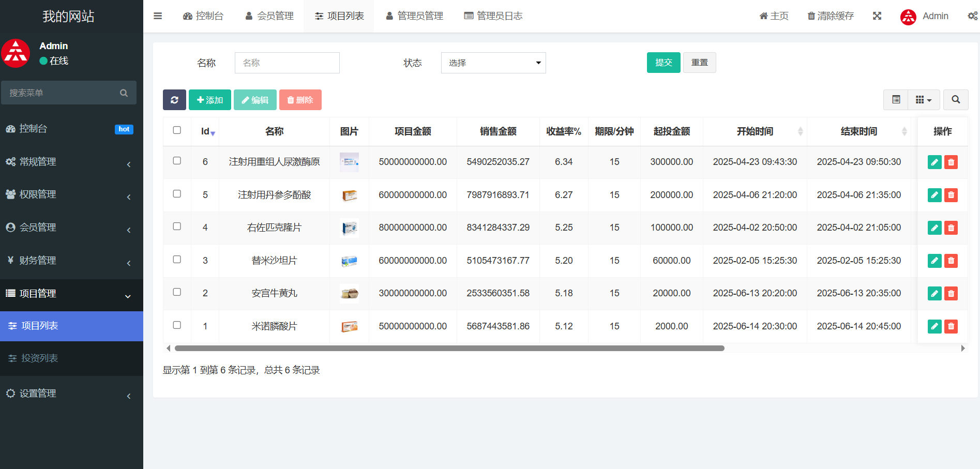Select 投资列表 in the sidebar

click(x=39, y=358)
